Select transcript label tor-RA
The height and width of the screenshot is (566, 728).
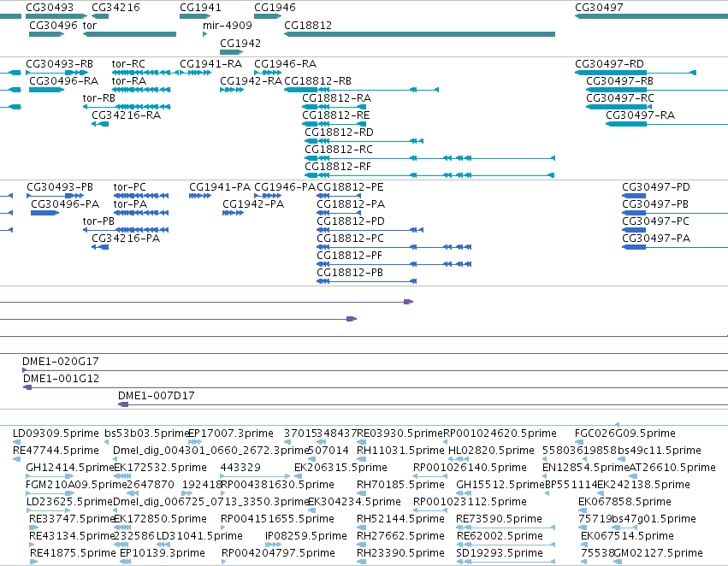129,81
